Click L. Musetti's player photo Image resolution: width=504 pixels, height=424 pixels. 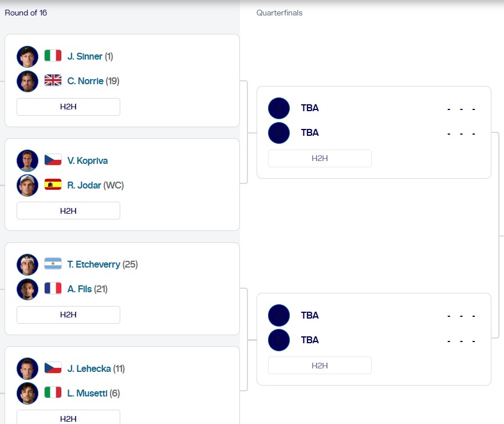tap(27, 393)
